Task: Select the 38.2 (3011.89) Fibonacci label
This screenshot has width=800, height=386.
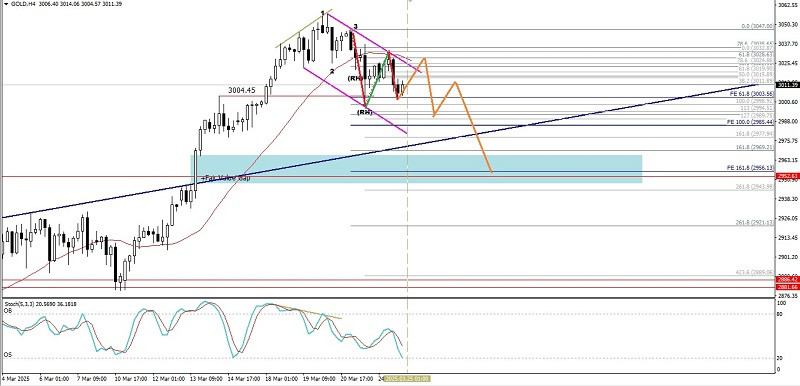Action: tap(757, 81)
